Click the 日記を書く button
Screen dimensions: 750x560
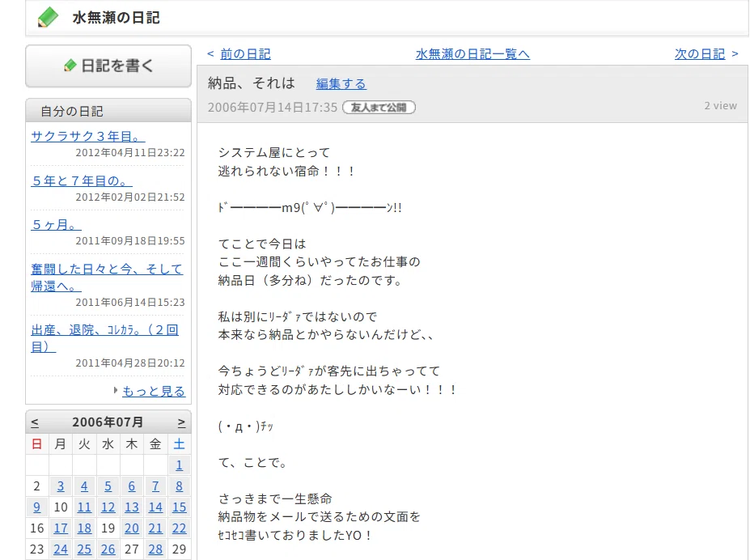point(108,66)
